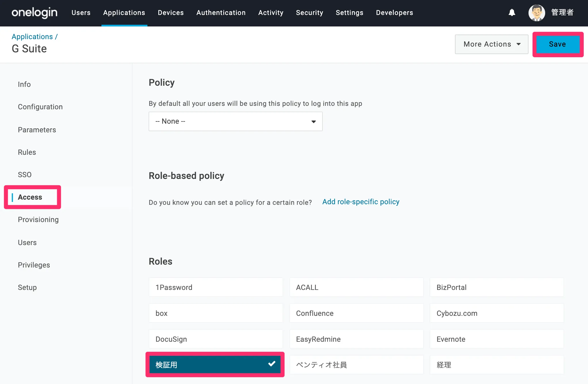Open the Security menu
This screenshot has height=384, width=588.
pos(310,13)
